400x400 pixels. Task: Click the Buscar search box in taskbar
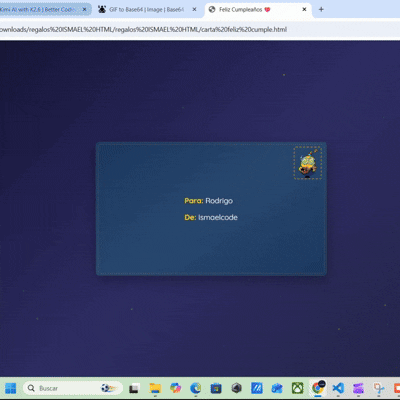(x=73, y=388)
